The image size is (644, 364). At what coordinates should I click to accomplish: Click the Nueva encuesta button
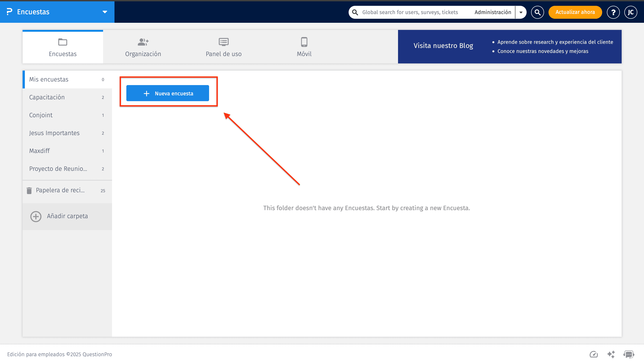[x=168, y=93]
